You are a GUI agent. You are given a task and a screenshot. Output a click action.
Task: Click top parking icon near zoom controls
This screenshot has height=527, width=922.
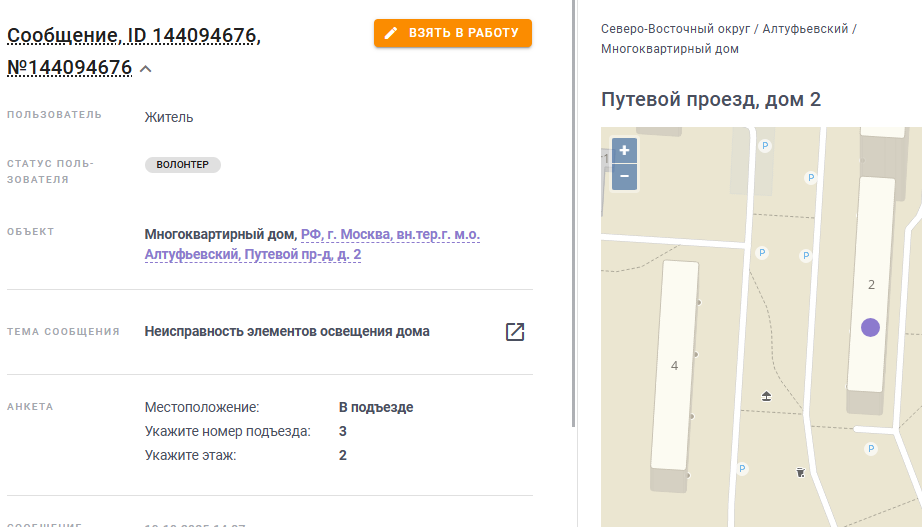pyautogui.click(x=764, y=145)
